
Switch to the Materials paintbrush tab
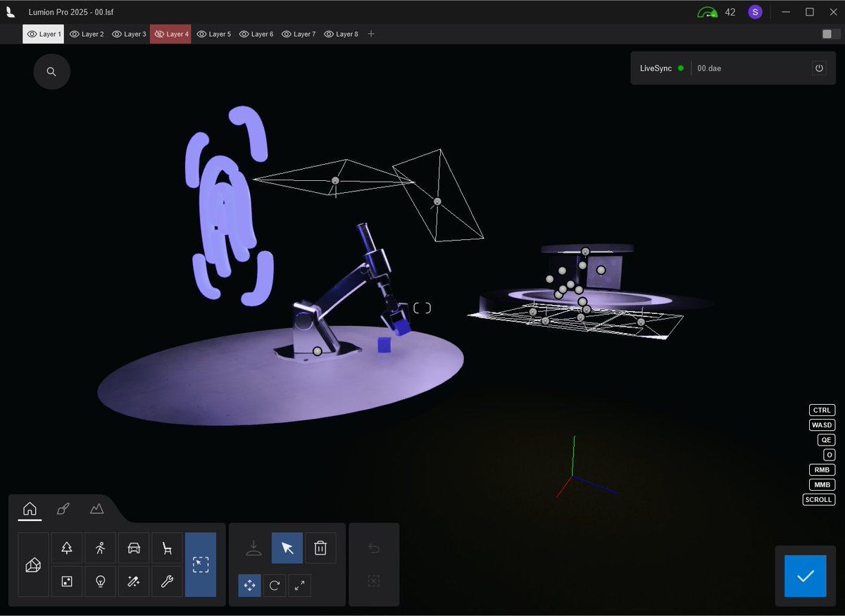pos(63,508)
